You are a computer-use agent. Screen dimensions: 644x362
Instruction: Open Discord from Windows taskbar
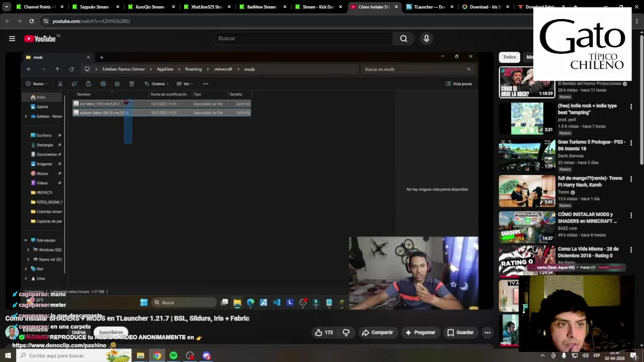207,355
